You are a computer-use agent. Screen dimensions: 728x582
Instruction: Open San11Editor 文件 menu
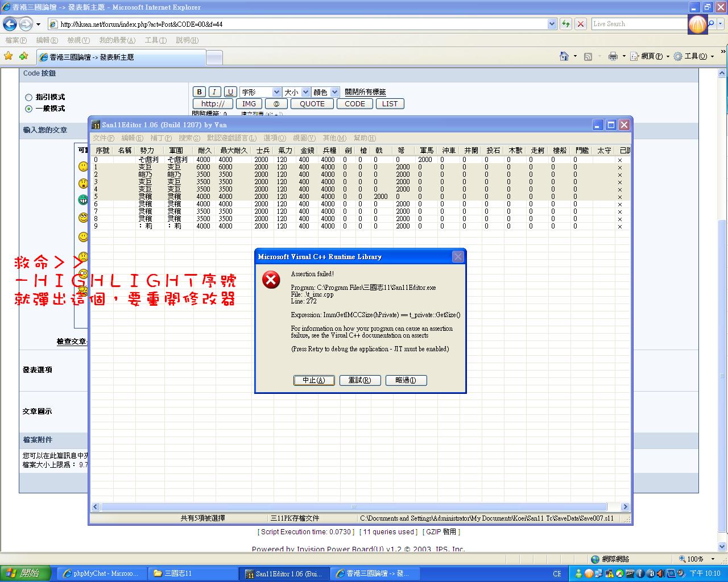(x=104, y=138)
